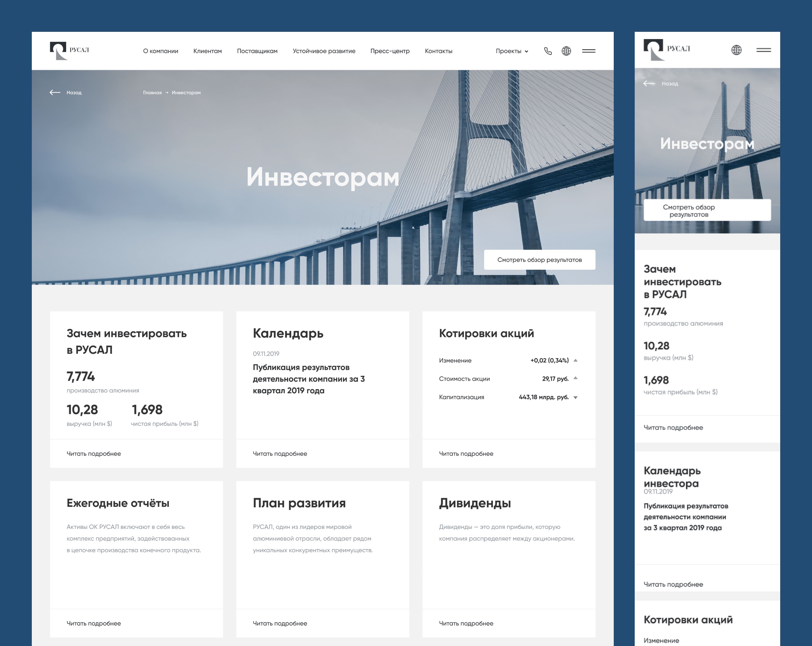Click the Смотреть обзор результатов button
Screen dimensions: 812x646
(x=540, y=259)
